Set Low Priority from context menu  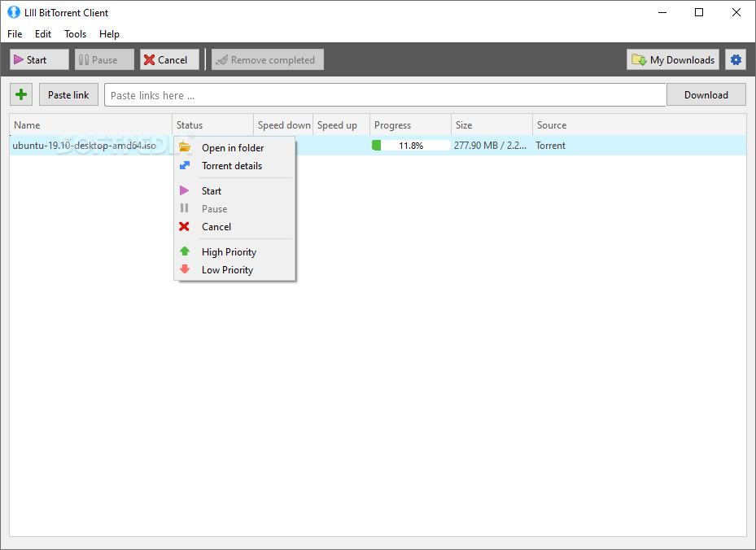pyautogui.click(x=234, y=270)
